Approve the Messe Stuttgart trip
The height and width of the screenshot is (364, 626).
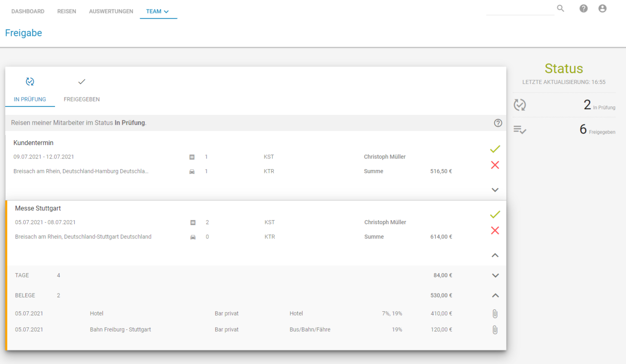point(495,214)
